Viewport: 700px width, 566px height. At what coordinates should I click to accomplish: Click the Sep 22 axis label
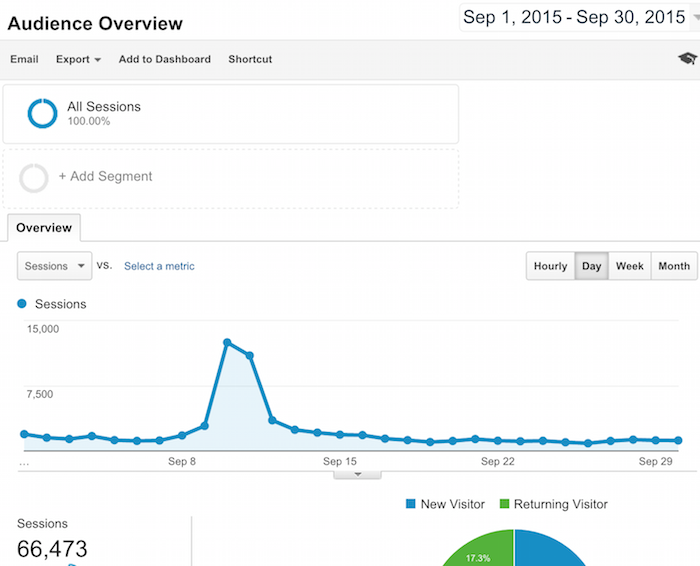(x=498, y=462)
